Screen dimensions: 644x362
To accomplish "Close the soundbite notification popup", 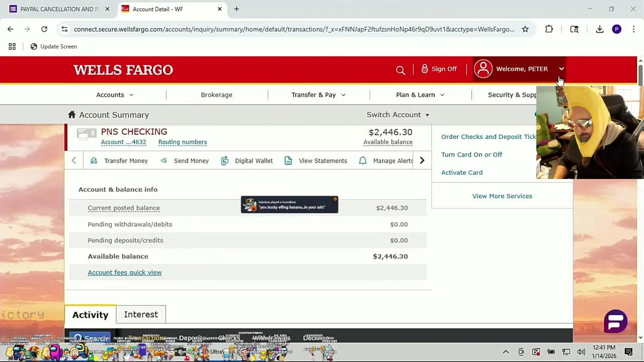I will 335,199.
